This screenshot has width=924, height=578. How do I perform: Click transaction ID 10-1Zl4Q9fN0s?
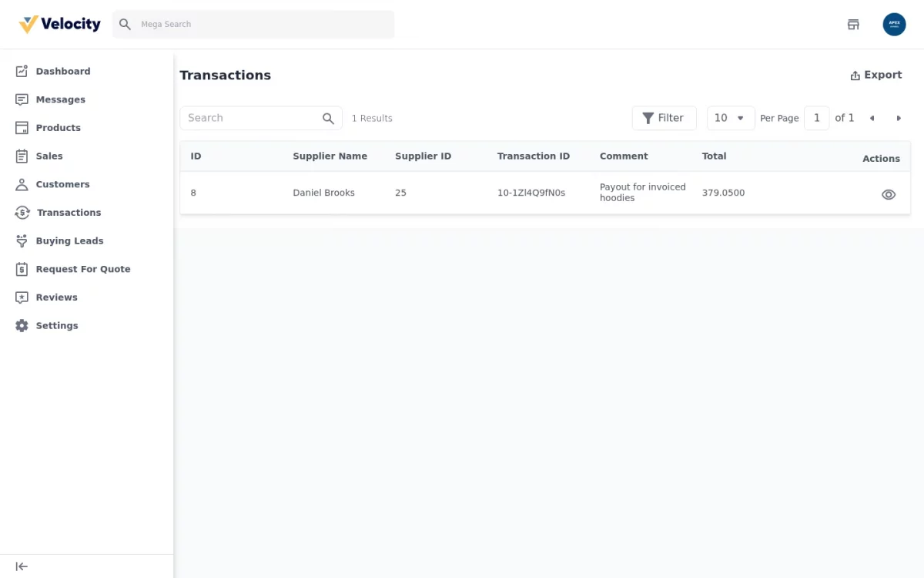coord(531,193)
